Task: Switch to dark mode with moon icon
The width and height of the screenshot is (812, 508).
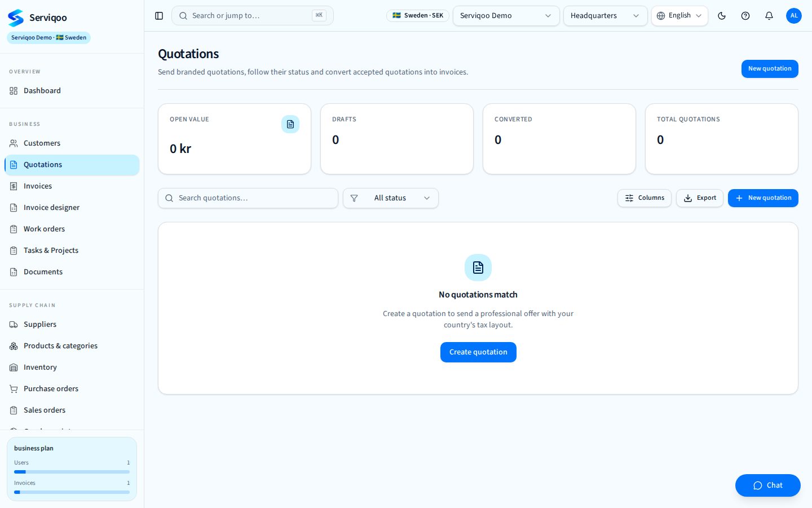Action: pyautogui.click(x=722, y=16)
